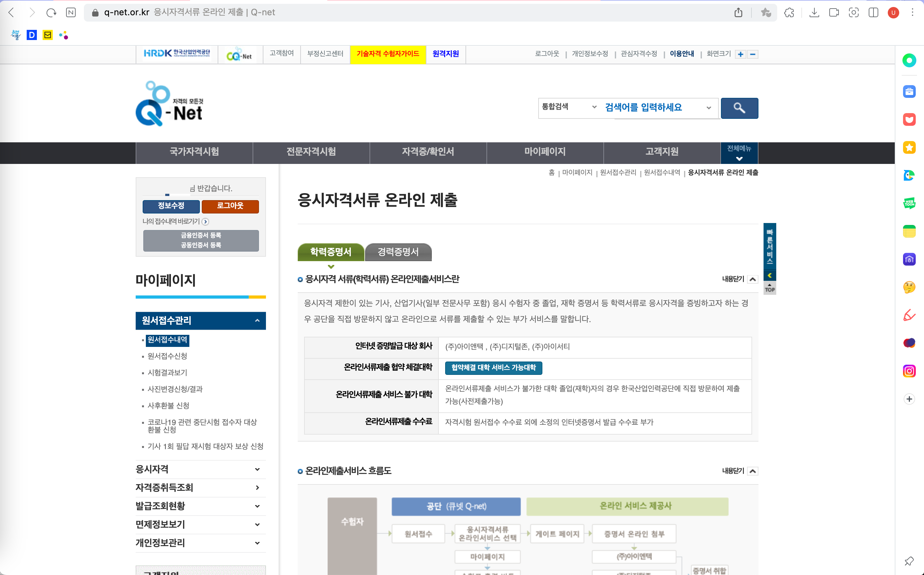
Task: Click the TOP scroll-up icon
Action: (769, 287)
